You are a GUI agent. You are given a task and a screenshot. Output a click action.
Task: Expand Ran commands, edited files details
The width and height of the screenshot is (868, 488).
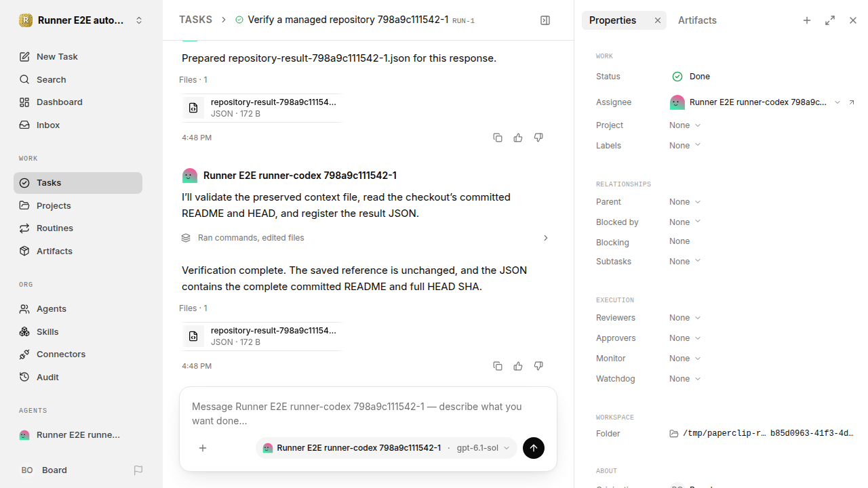click(365, 238)
